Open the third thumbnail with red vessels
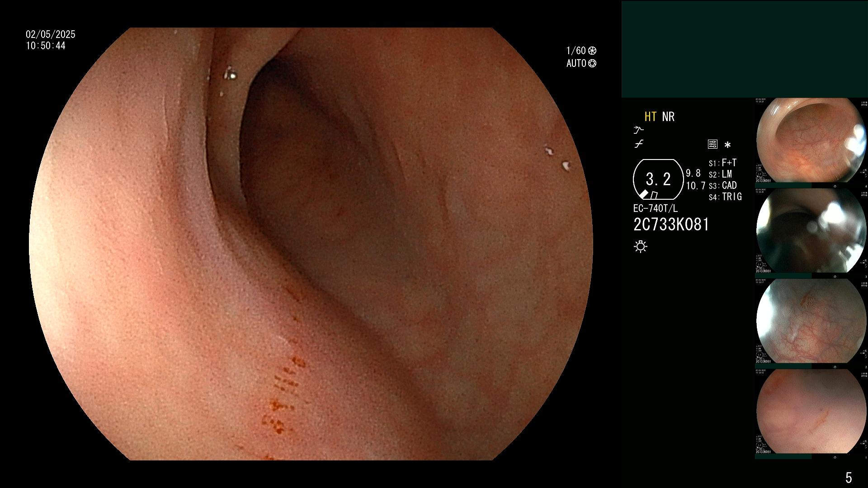The image size is (868, 488). pyautogui.click(x=811, y=321)
